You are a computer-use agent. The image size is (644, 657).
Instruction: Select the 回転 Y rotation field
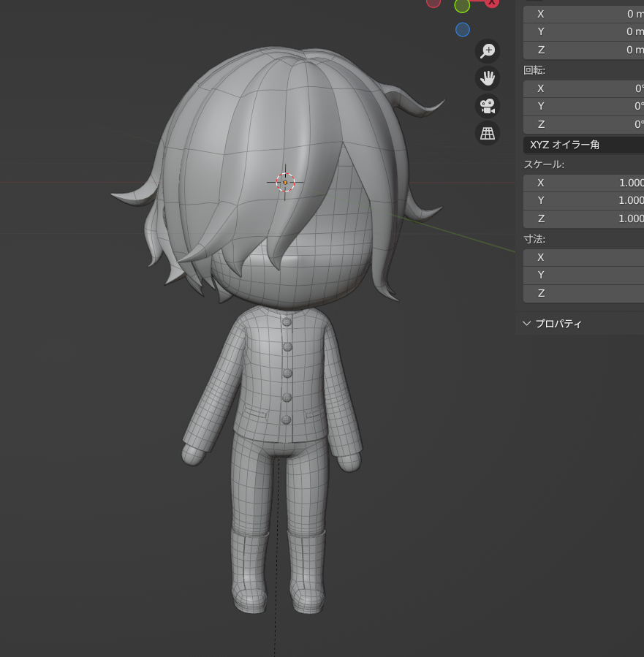583,106
